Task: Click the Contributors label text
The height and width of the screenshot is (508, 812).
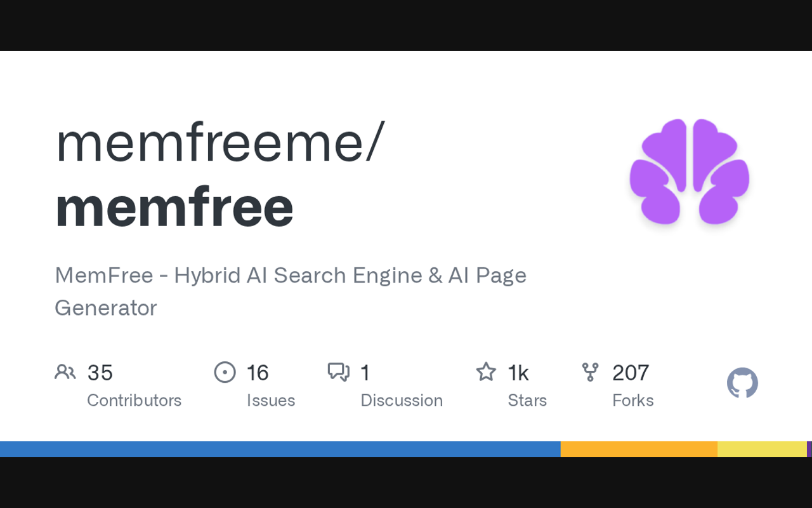Action: 134,401
